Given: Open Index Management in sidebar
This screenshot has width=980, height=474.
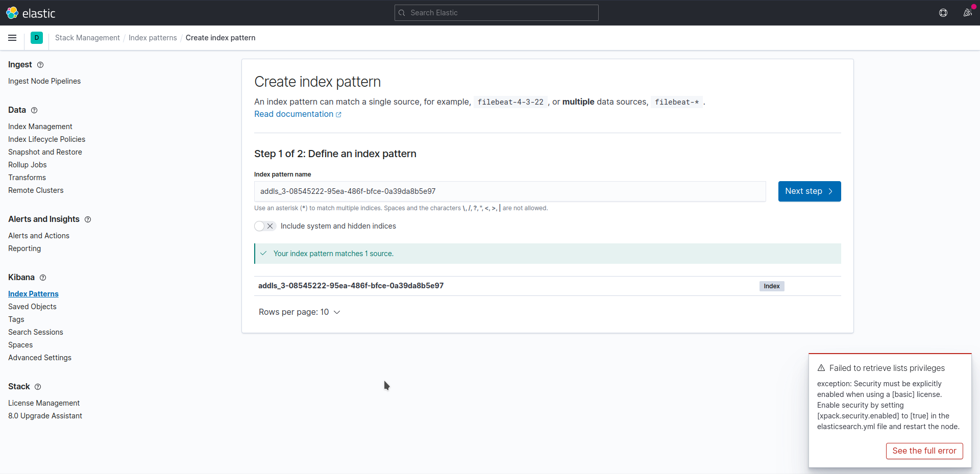Looking at the screenshot, I should [x=40, y=127].
